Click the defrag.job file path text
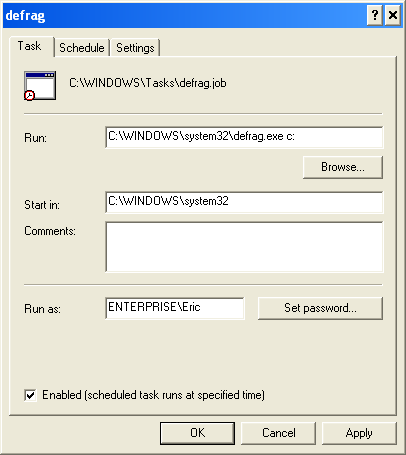 point(148,83)
